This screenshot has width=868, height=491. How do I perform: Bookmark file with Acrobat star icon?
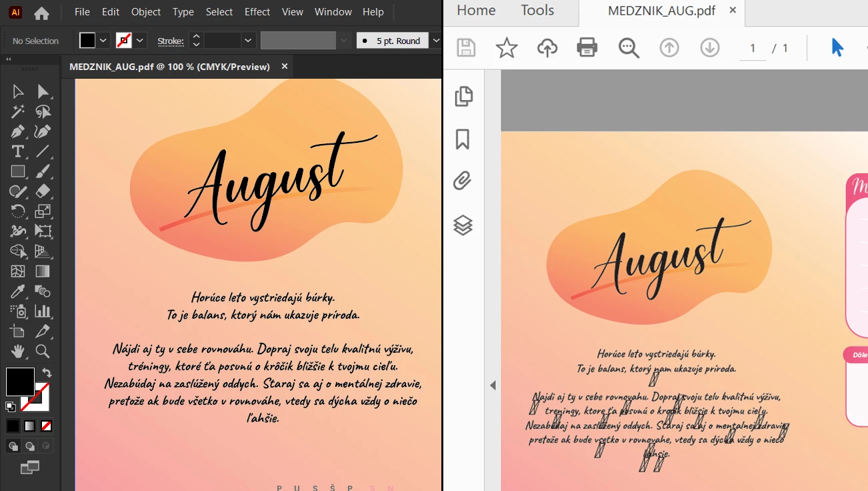point(507,47)
